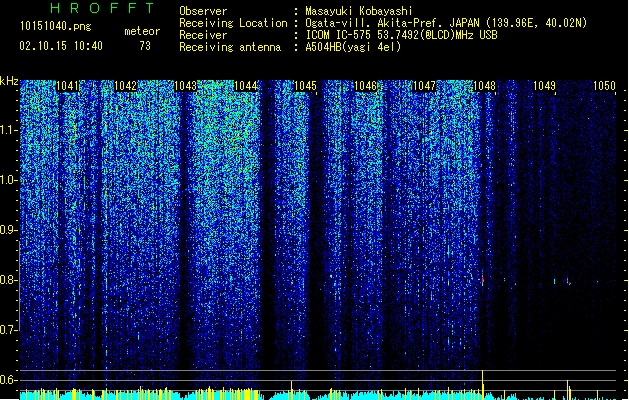This screenshot has width=629, height=400.
Task: Click the 1046 time marker
Action: pyautogui.click(x=365, y=86)
